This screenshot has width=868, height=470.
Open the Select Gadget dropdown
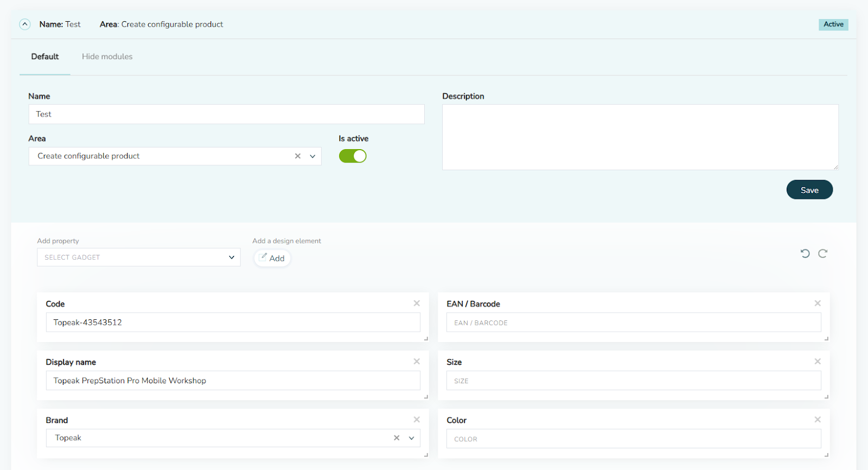[138, 257]
